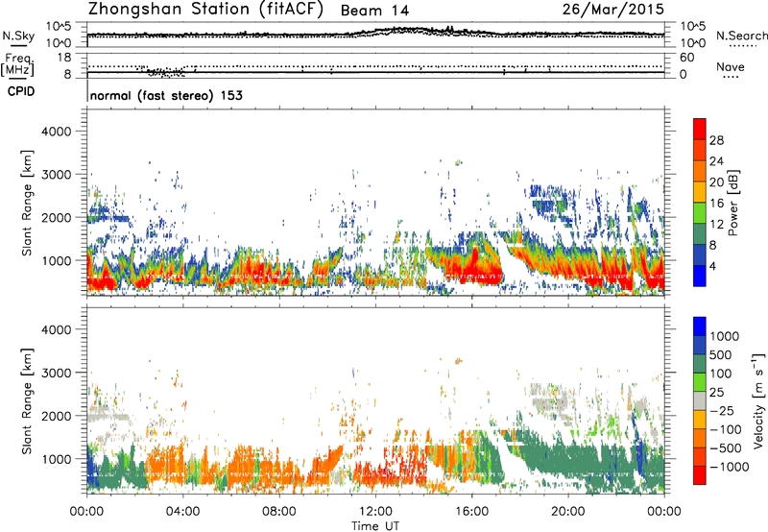Click the '28' tick on power color bar

click(x=716, y=140)
